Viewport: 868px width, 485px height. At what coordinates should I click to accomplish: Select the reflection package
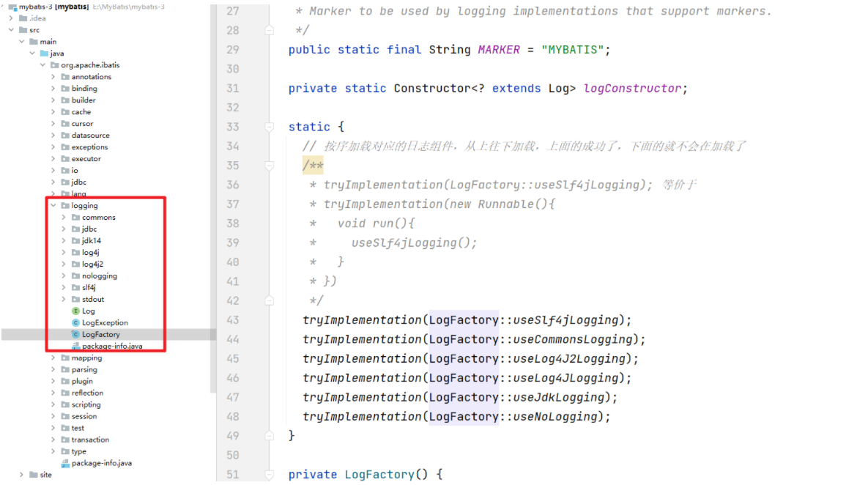click(x=87, y=393)
